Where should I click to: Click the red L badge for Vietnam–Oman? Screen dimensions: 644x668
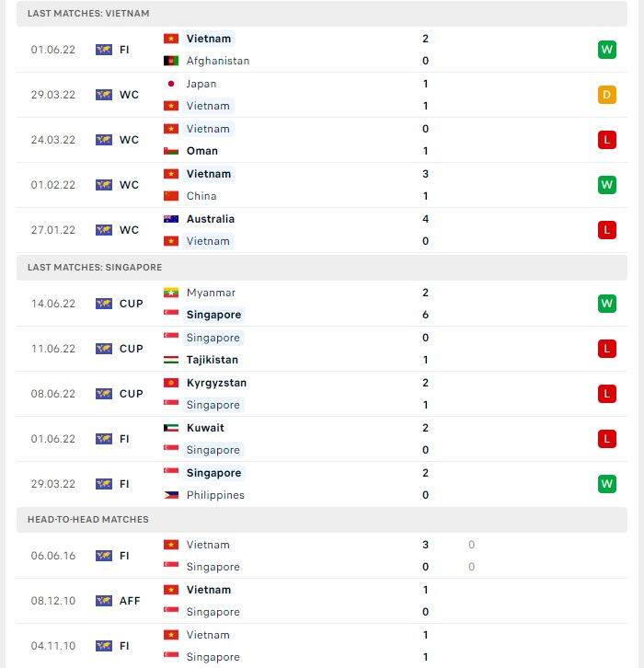(x=607, y=140)
